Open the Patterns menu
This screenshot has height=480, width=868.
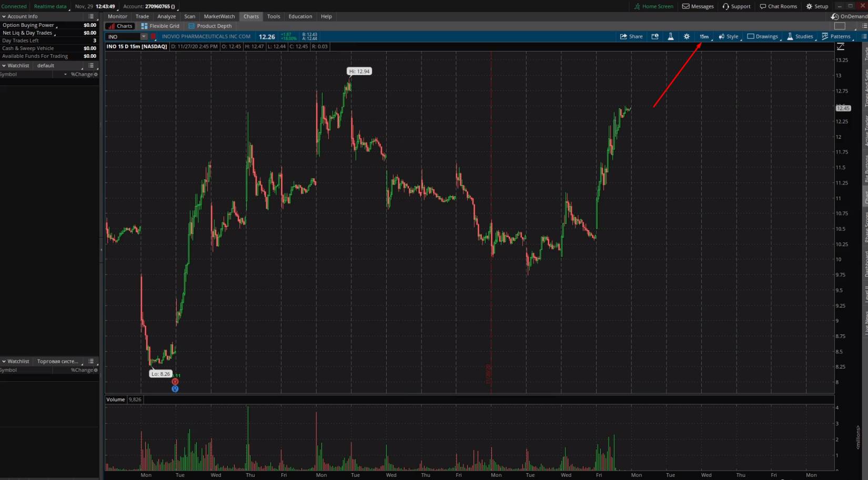836,37
